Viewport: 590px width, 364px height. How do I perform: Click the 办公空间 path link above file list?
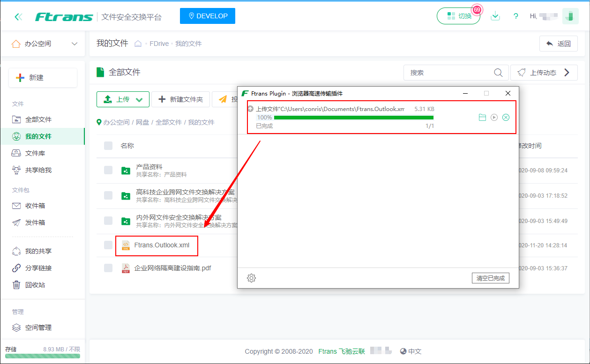[116, 122]
